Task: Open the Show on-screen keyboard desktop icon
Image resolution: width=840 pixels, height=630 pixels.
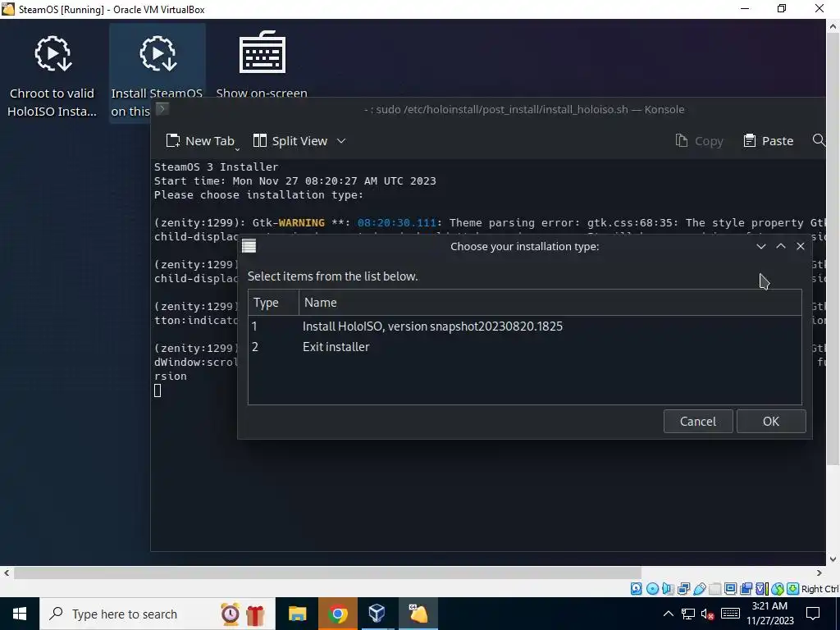Action: [262, 64]
